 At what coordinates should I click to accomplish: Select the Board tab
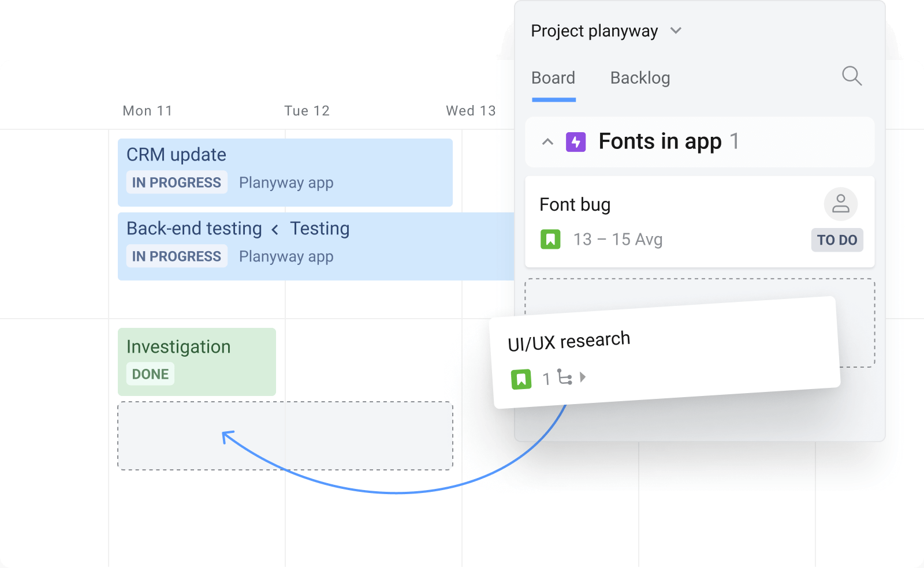553,77
